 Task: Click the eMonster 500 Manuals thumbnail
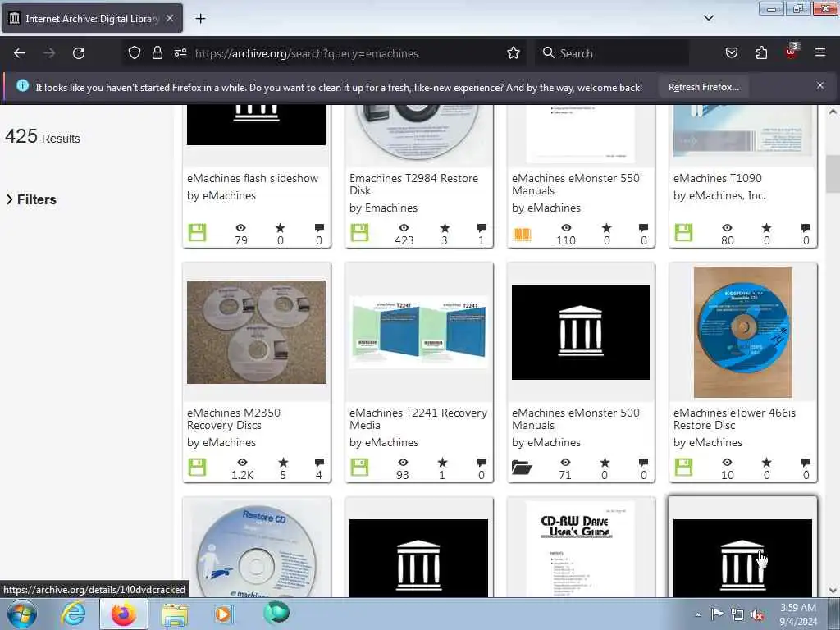click(581, 332)
